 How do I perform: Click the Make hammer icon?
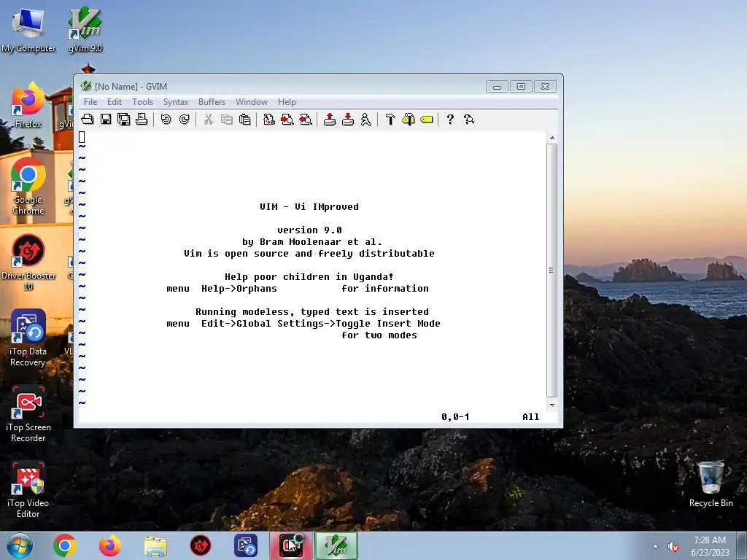(x=390, y=119)
